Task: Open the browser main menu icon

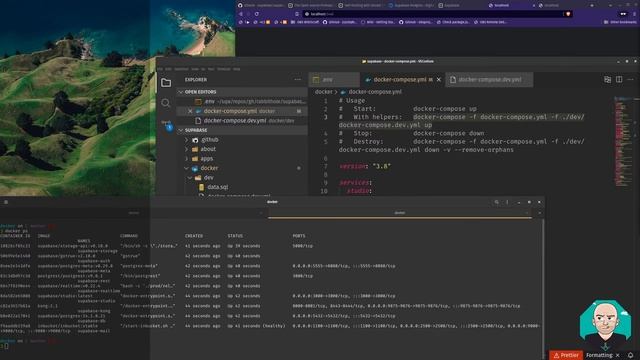Action: pyautogui.click(x=634, y=14)
